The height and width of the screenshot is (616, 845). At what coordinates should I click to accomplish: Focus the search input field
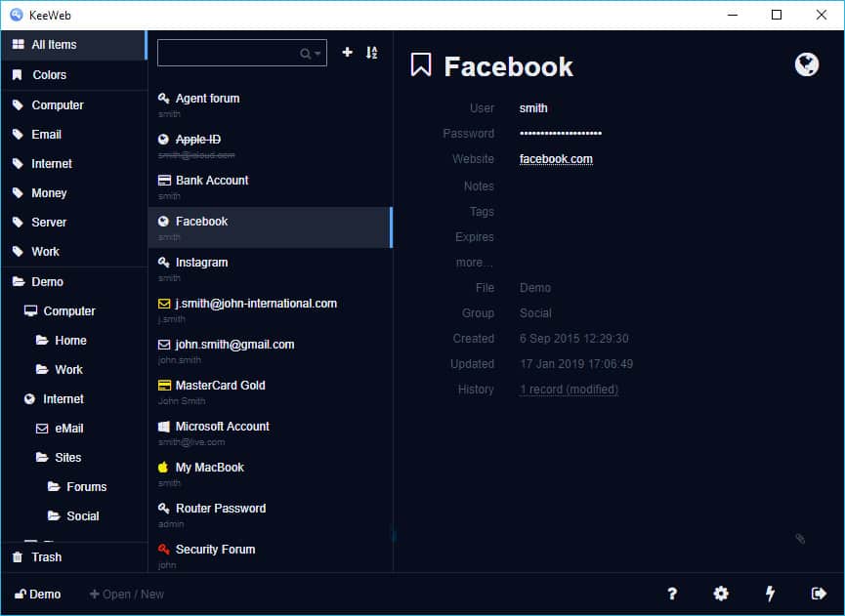pyautogui.click(x=242, y=53)
